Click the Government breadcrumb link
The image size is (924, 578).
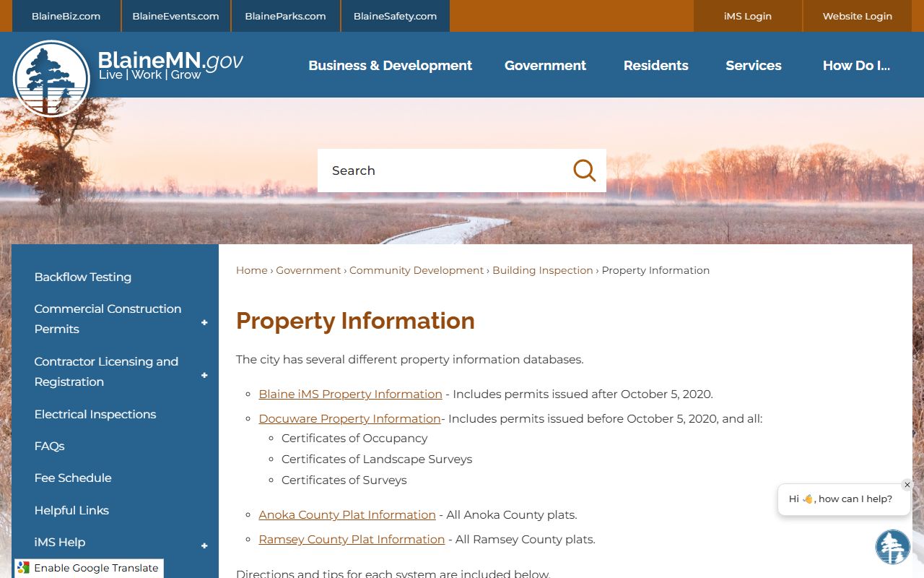pos(308,270)
